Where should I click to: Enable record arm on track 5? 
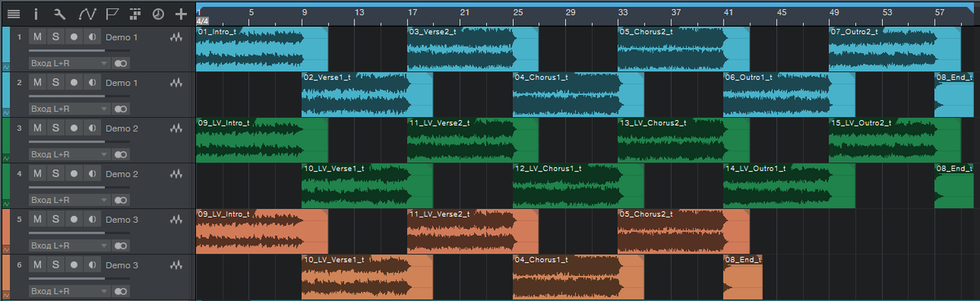tap(73, 220)
